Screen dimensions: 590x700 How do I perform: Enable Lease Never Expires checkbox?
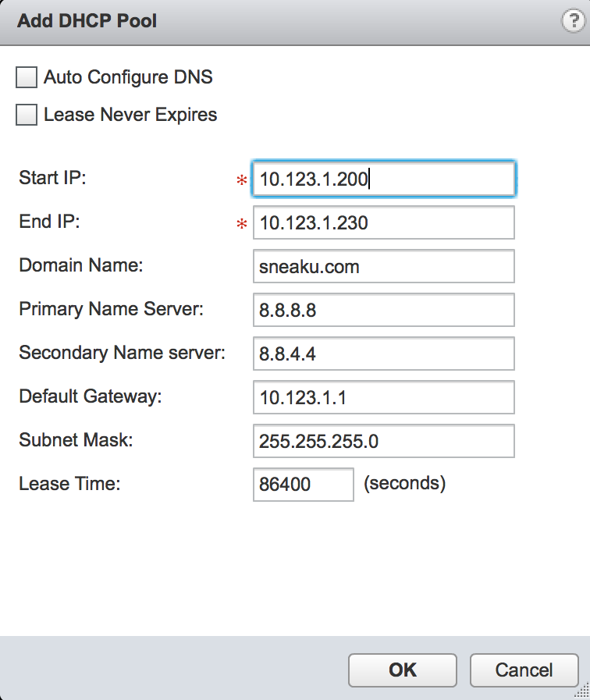coord(27,115)
